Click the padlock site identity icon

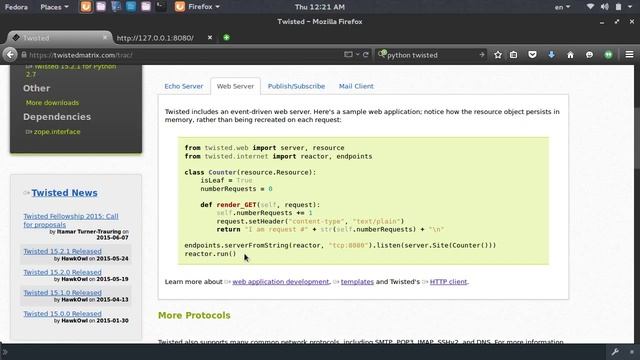[x=24, y=55]
